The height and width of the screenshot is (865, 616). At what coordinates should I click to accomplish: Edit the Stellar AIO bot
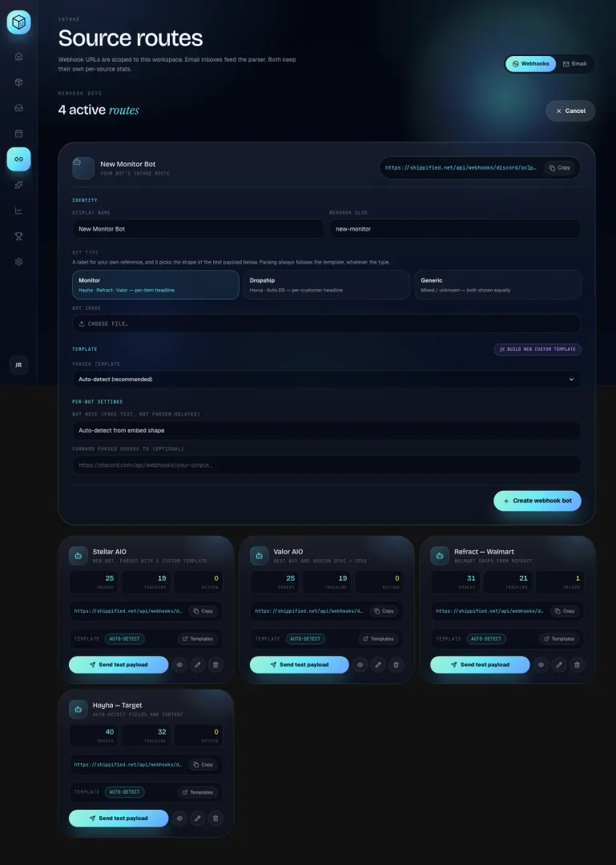pos(198,665)
